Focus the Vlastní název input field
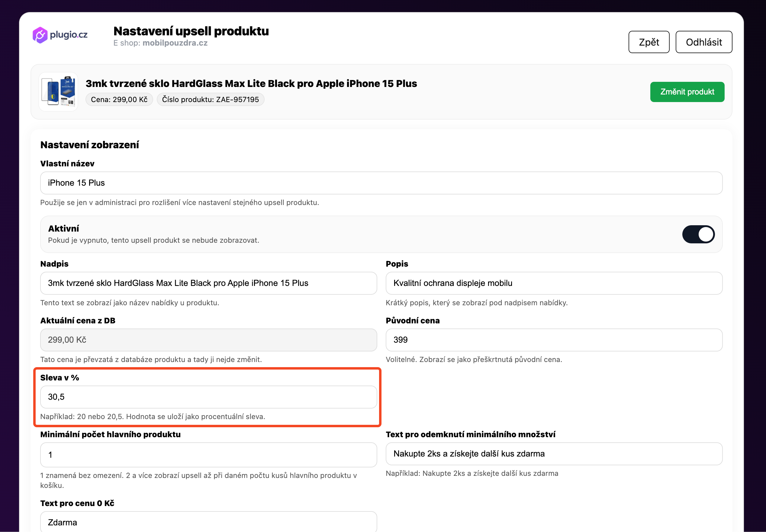766x532 pixels. pyautogui.click(x=381, y=183)
